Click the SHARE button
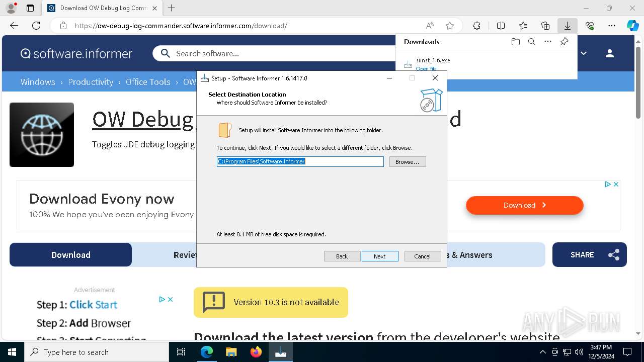 (x=590, y=255)
